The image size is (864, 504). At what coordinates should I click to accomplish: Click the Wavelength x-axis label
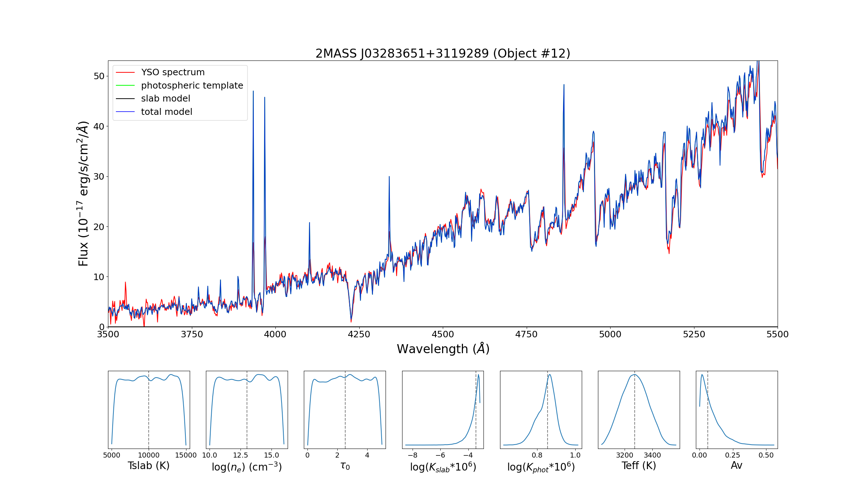tap(443, 349)
